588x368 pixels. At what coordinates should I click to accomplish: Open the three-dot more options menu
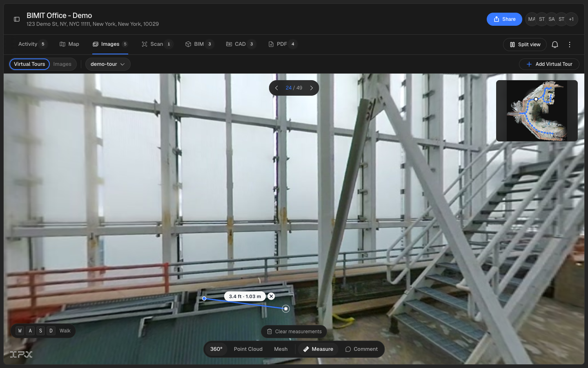tap(570, 45)
